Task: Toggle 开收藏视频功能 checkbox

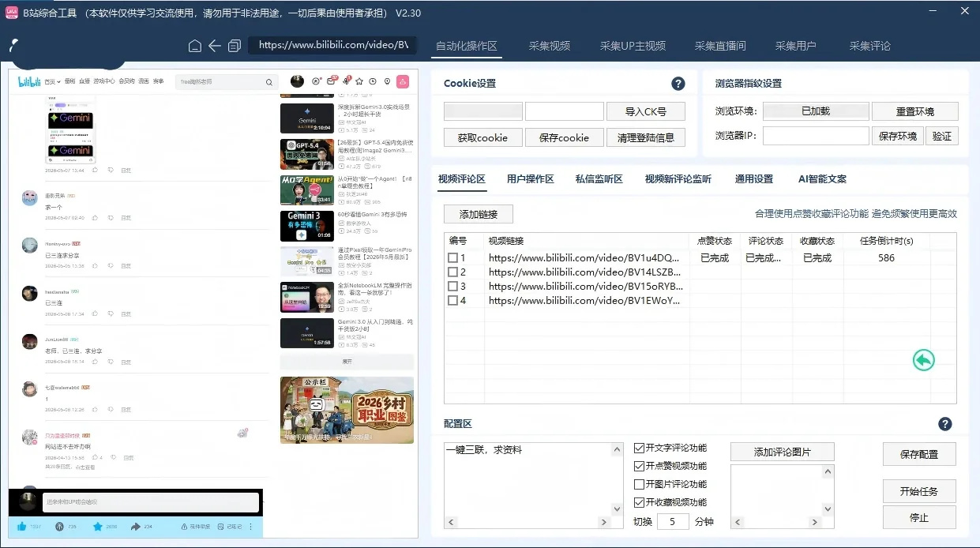Action: point(640,502)
